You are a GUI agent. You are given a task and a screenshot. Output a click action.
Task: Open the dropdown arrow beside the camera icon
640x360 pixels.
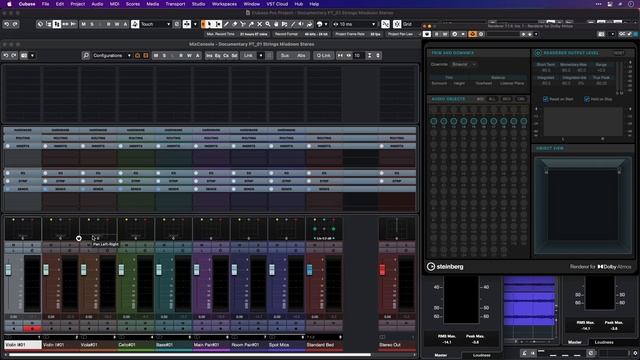click(32, 56)
